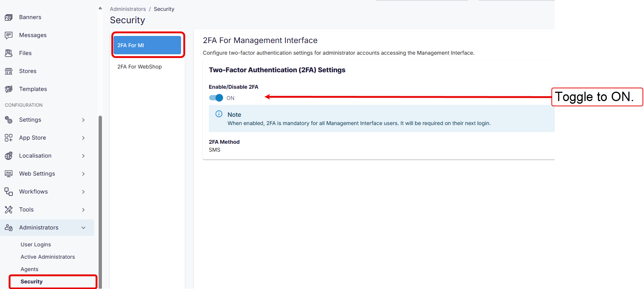Click the App Store icon
Image resolution: width=644 pixels, height=289 pixels.
coord(9,138)
